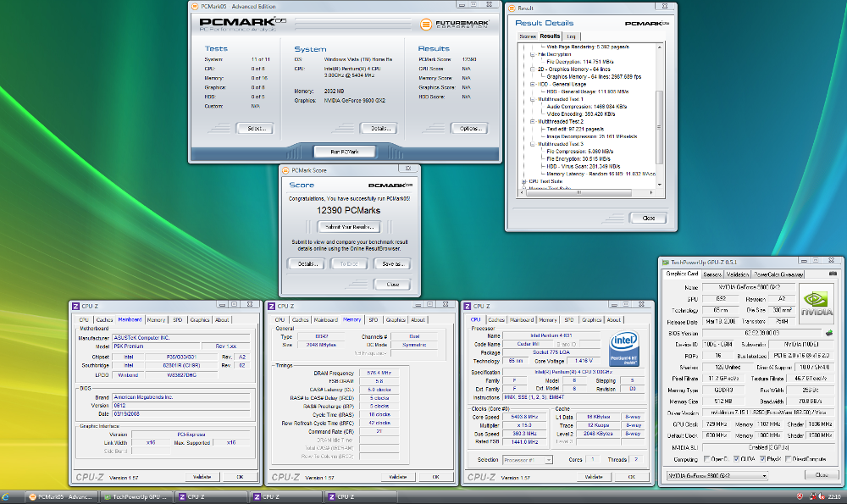Viewport: 847px width, 504px height.
Task: Click Save as button in PCMark Score
Action: click(x=393, y=264)
